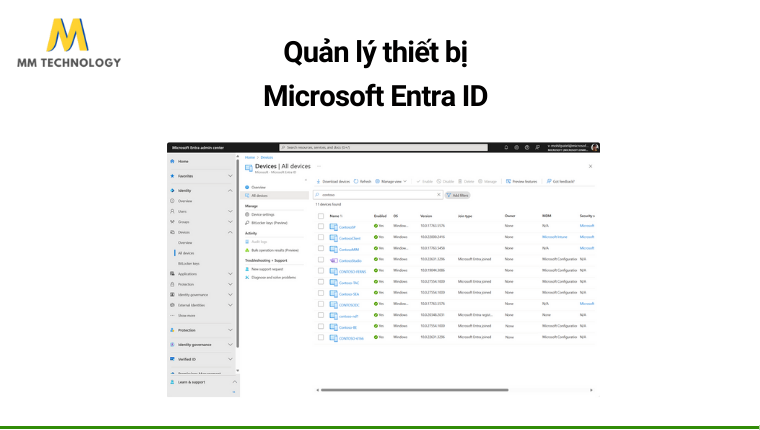Check the box for the first device row
Image resolution: width=760 pixels, height=430 pixels.
pos(321,226)
